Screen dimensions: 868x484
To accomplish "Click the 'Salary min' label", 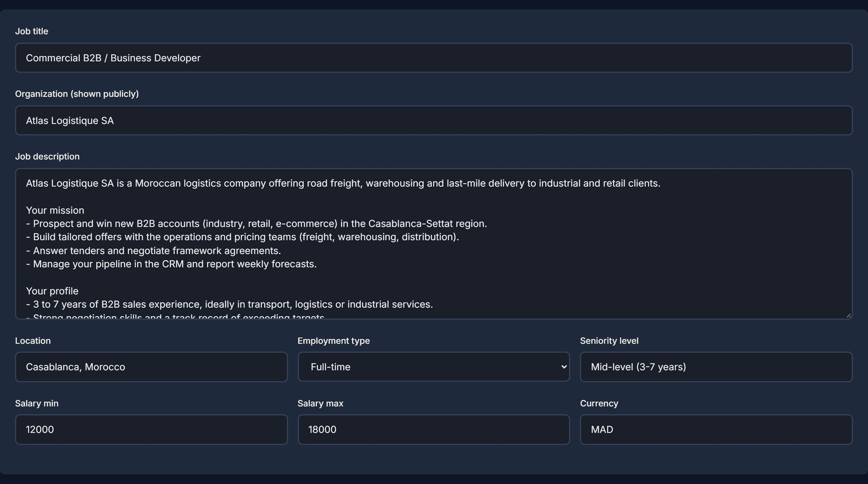I will click(x=37, y=403).
